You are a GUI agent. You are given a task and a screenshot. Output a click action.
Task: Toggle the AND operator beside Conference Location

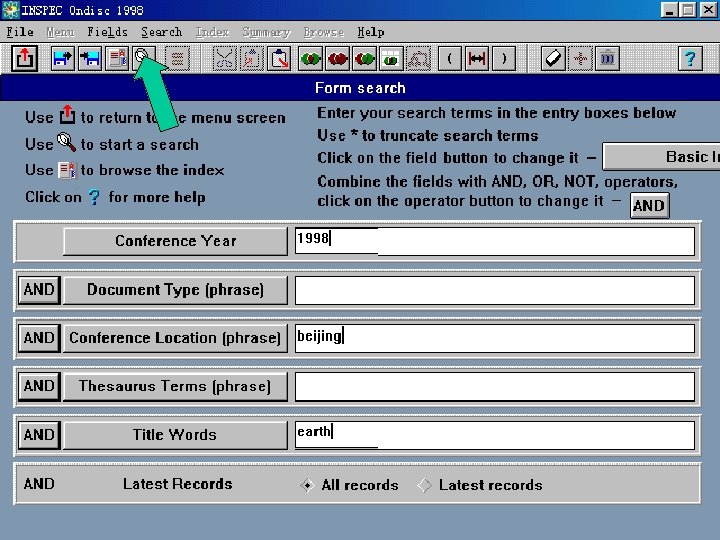click(x=39, y=338)
